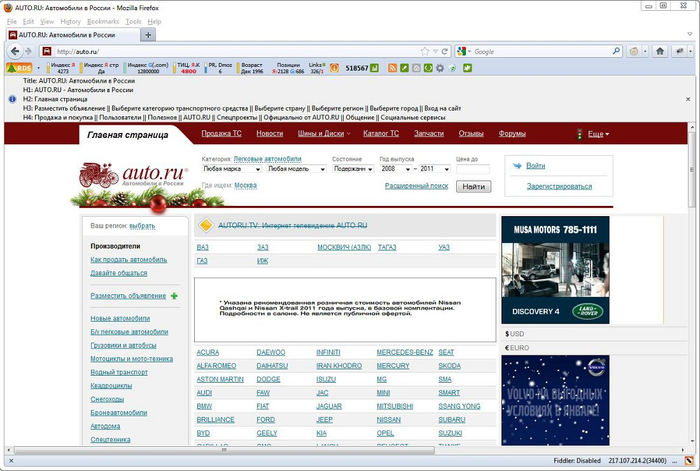700x471 pixels.
Task: Click the traffic light icon near Еще
Action: 579,134
